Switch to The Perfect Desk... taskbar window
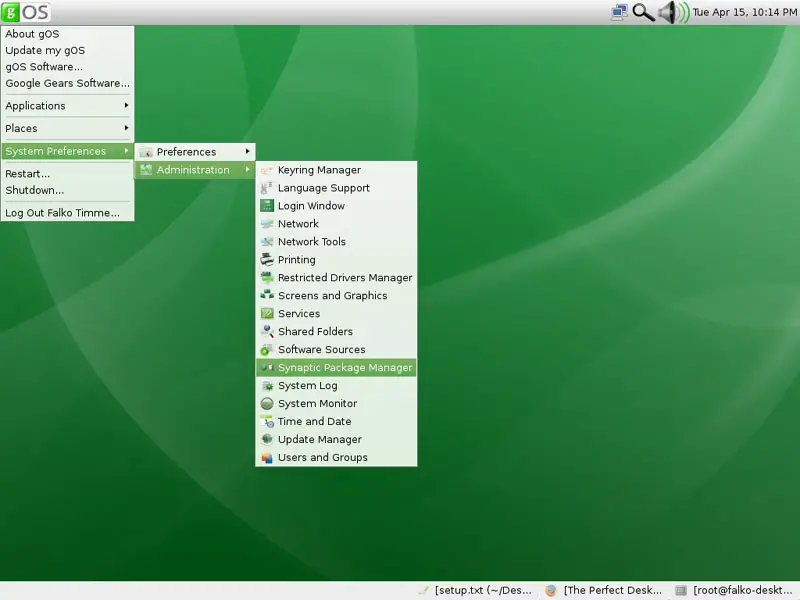 [x=604, y=590]
